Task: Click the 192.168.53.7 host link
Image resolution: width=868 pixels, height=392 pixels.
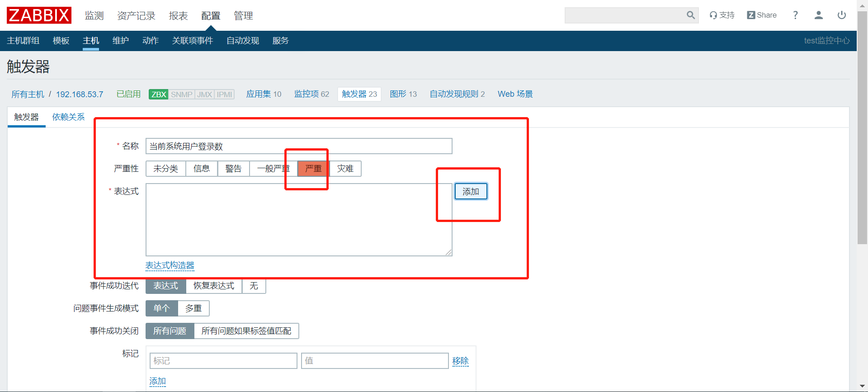Action: coord(80,94)
